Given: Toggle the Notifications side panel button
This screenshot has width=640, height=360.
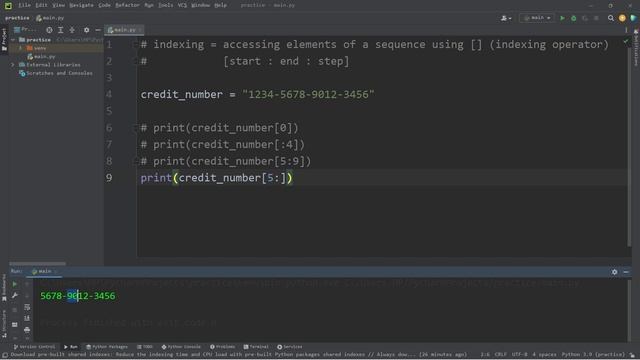Looking at the screenshot, I should 636,47.
